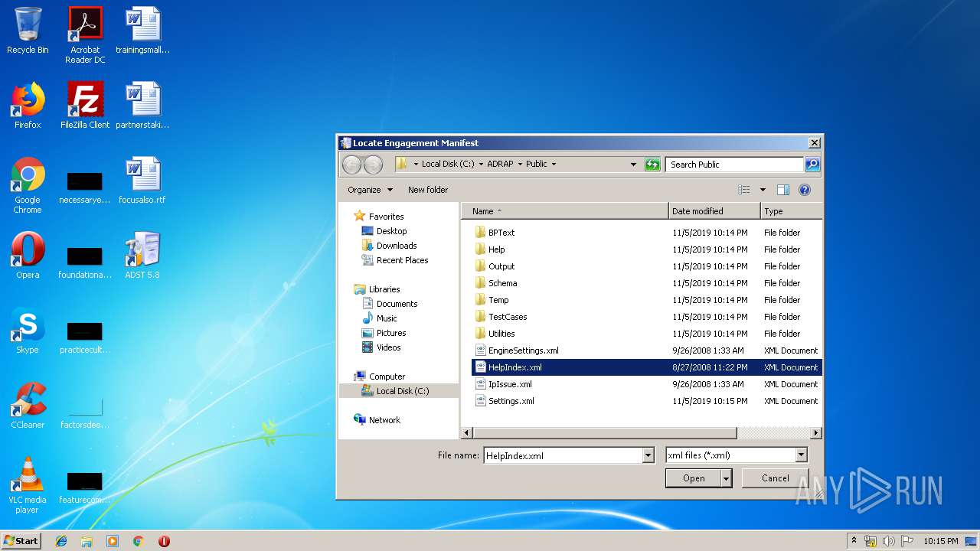The height and width of the screenshot is (551, 980).
Task: Select EngineSettings.xml file
Action: coord(647,350)
